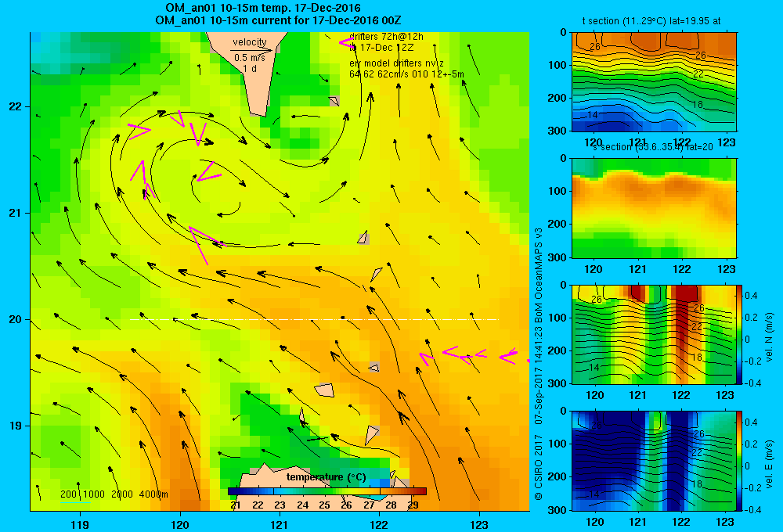Click the 't section (11..29°C) lat=19.95' title
This screenshot has height=532, width=783.
[x=651, y=21]
